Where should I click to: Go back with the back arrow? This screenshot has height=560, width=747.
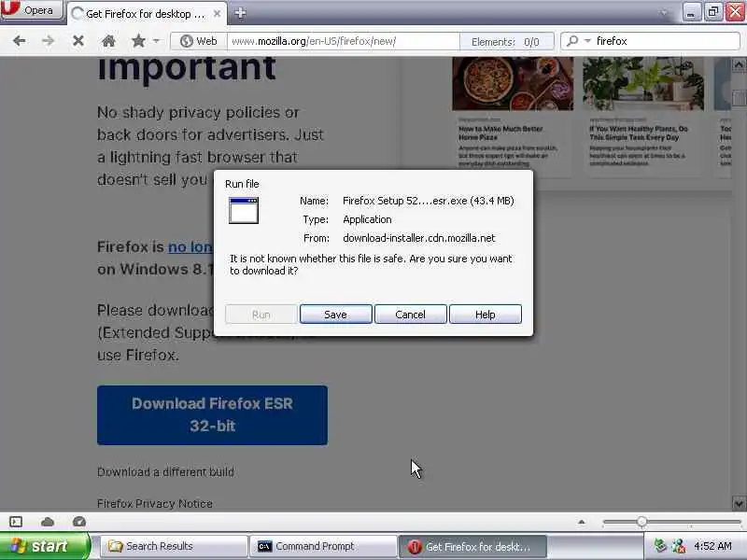[19, 41]
